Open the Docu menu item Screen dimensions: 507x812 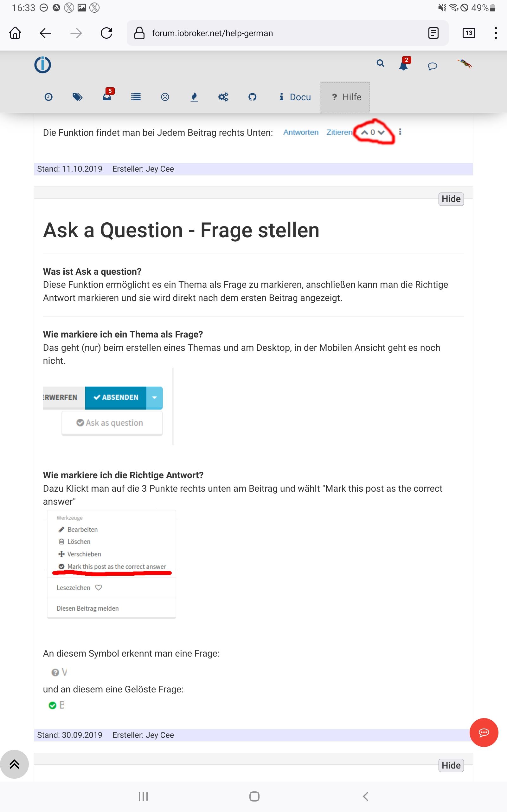click(295, 97)
